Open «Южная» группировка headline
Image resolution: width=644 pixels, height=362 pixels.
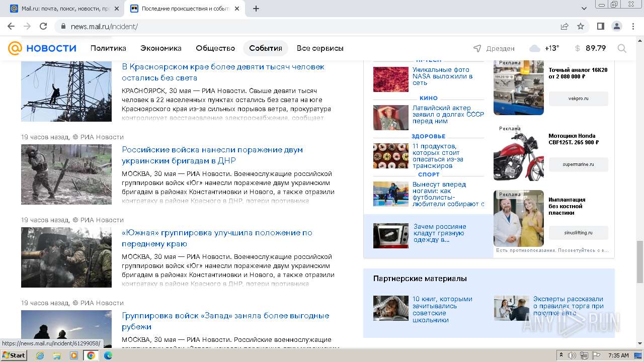pyautogui.click(x=217, y=238)
